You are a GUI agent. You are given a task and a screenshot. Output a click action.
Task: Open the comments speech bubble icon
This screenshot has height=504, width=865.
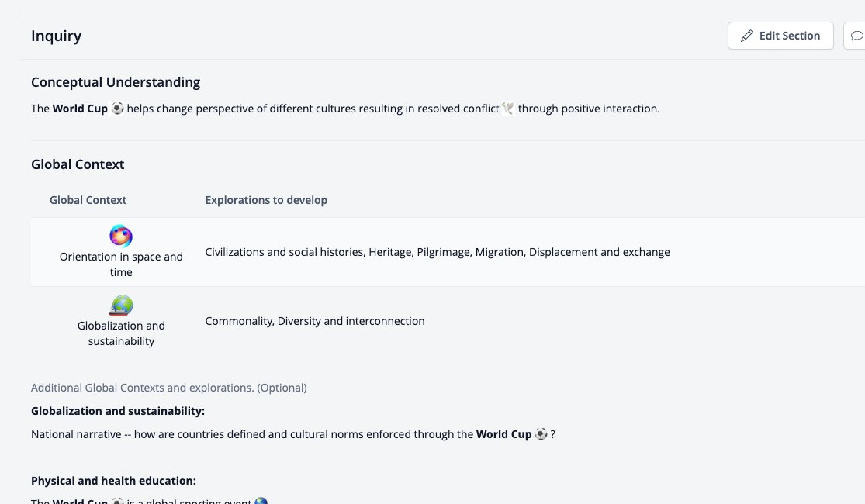(x=856, y=36)
